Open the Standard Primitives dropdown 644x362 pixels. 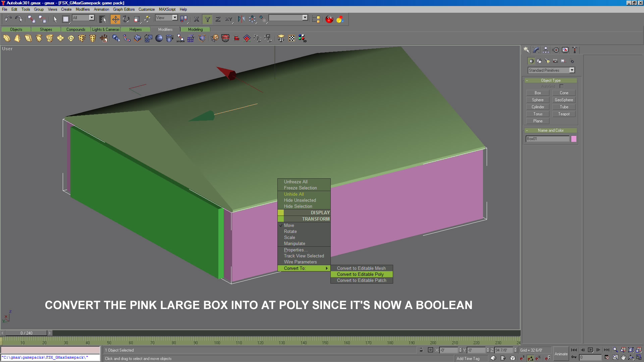(x=572, y=70)
